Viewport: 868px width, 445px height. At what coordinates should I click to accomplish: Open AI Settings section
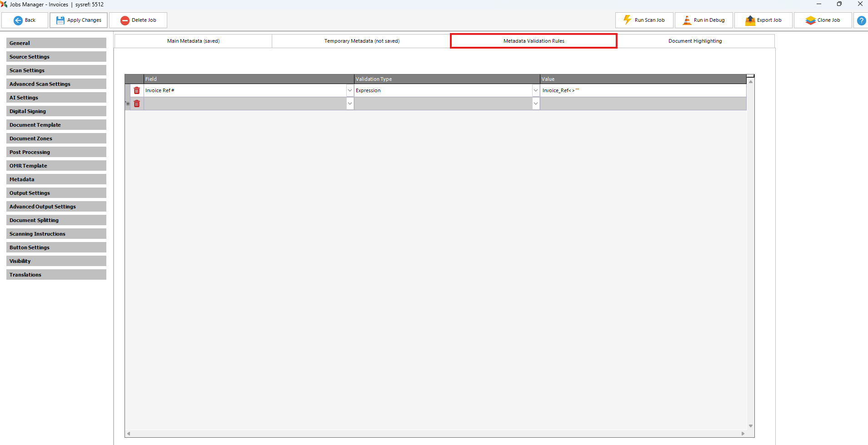pos(56,98)
